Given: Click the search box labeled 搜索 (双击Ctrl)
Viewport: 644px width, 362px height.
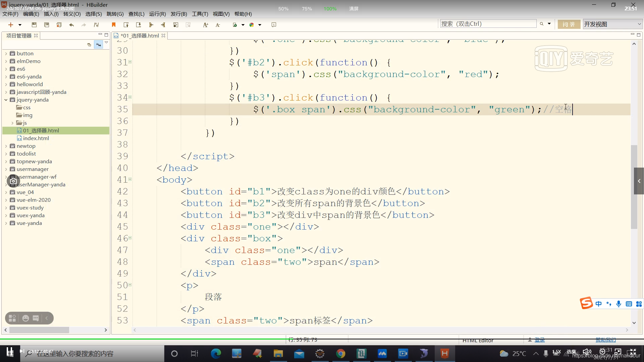Looking at the screenshot, I should coord(488,24).
